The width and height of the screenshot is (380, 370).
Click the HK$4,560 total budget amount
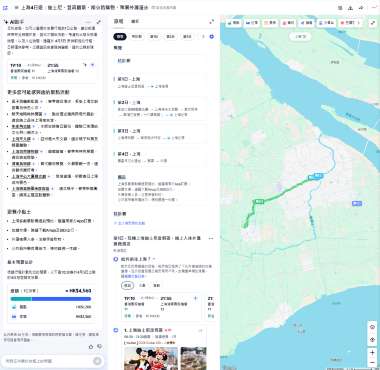point(79,291)
